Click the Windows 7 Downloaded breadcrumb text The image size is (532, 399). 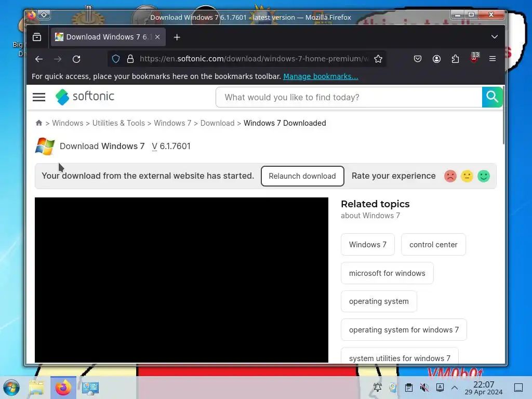pos(285,123)
